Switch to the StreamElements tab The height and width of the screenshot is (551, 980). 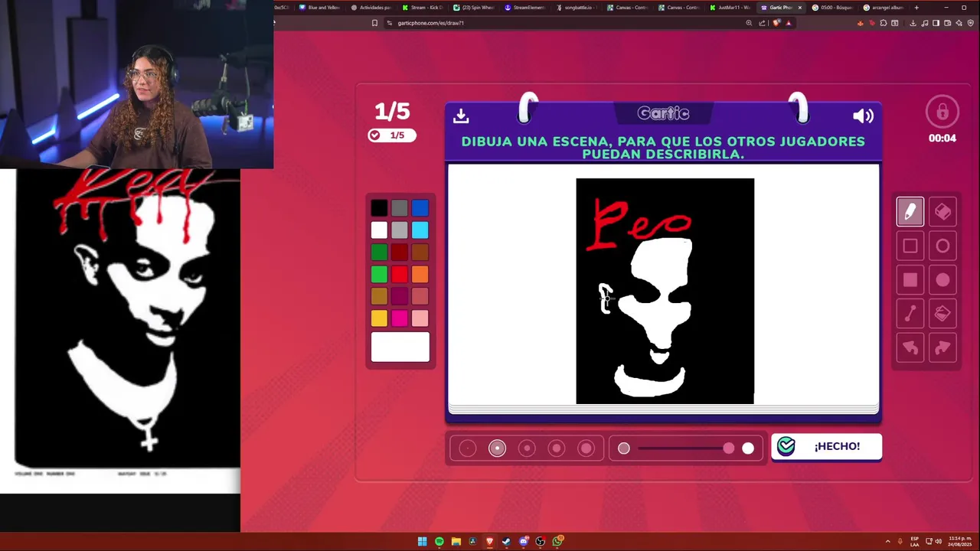click(x=524, y=8)
